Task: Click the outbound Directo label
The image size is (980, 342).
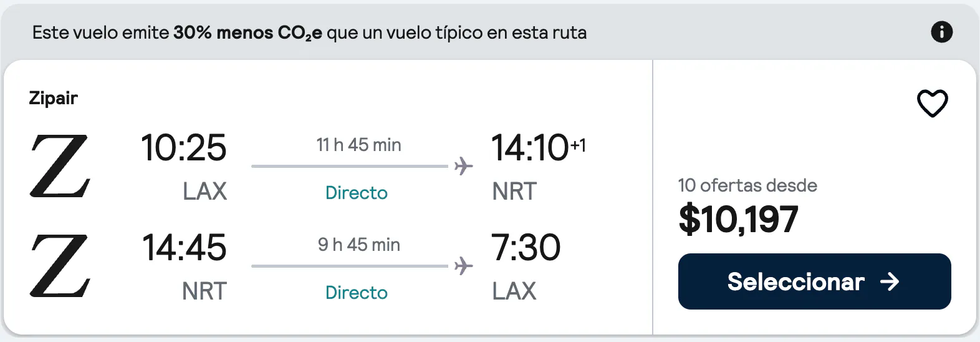Action: point(357,193)
